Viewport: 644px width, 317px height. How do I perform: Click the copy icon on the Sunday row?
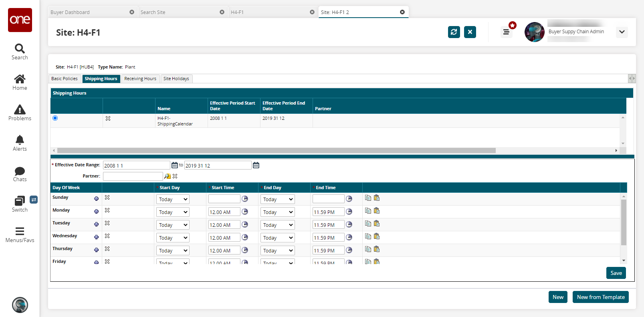coord(368,198)
